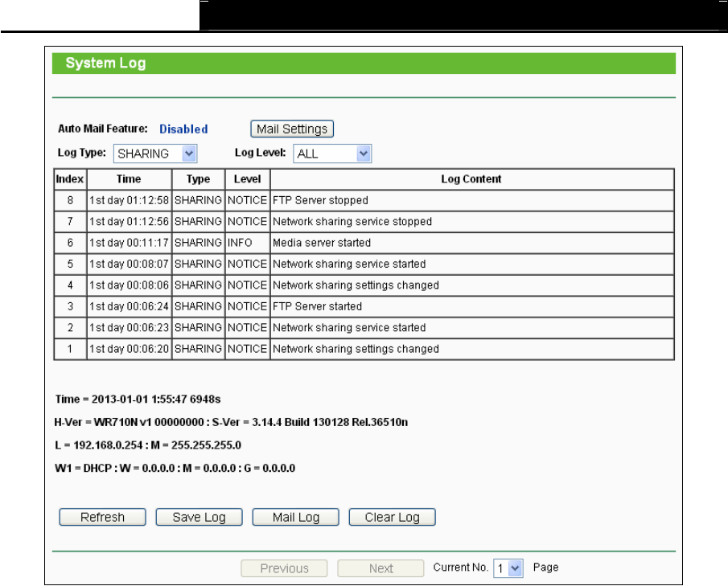Click the Mail Log button
Image resolution: width=728 pixels, height=586 pixels.
[x=296, y=518]
